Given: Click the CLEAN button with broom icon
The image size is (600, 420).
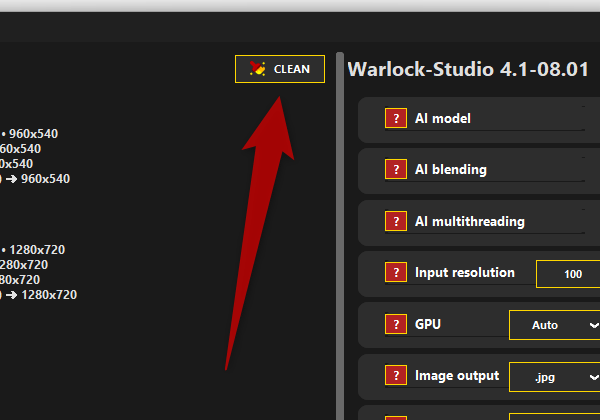Looking at the screenshot, I should point(280,69).
